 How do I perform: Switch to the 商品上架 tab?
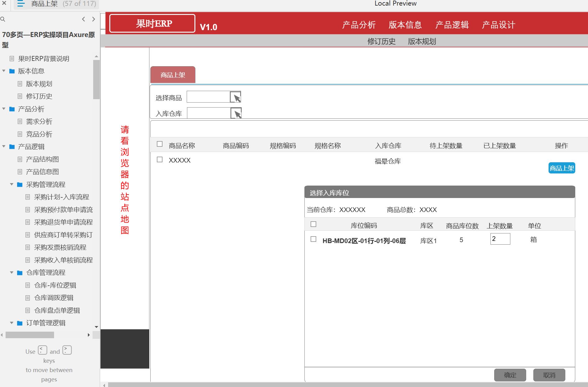(173, 75)
